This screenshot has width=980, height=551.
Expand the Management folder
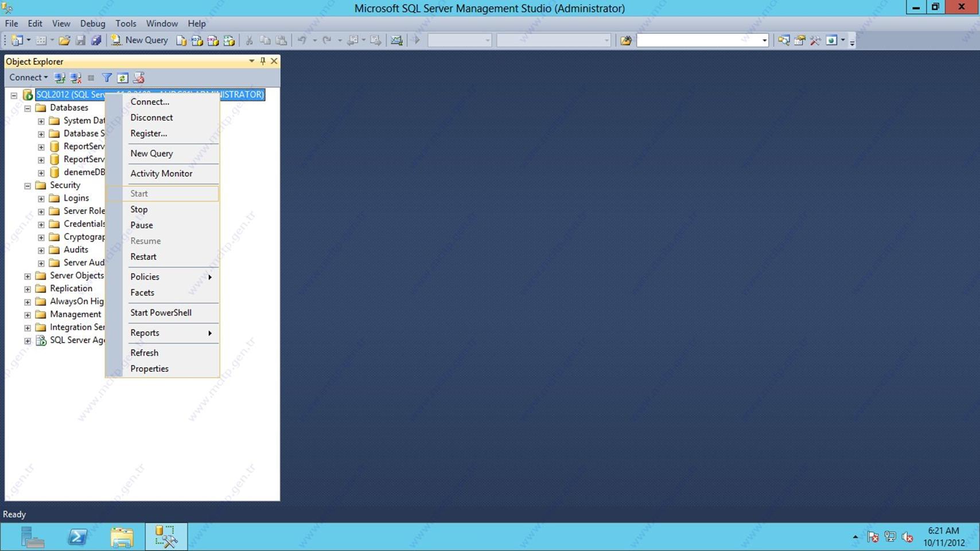point(28,315)
